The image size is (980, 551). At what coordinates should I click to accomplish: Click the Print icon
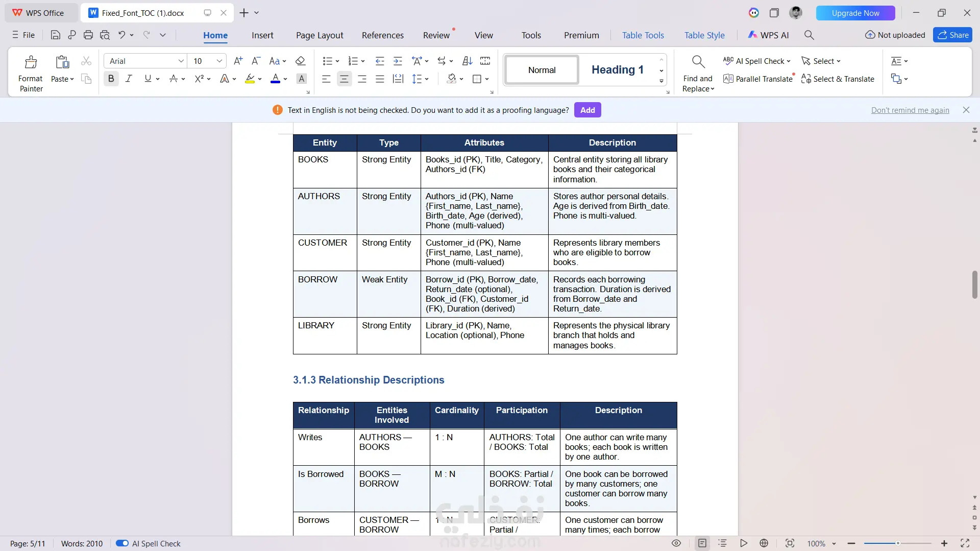pos(88,35)
